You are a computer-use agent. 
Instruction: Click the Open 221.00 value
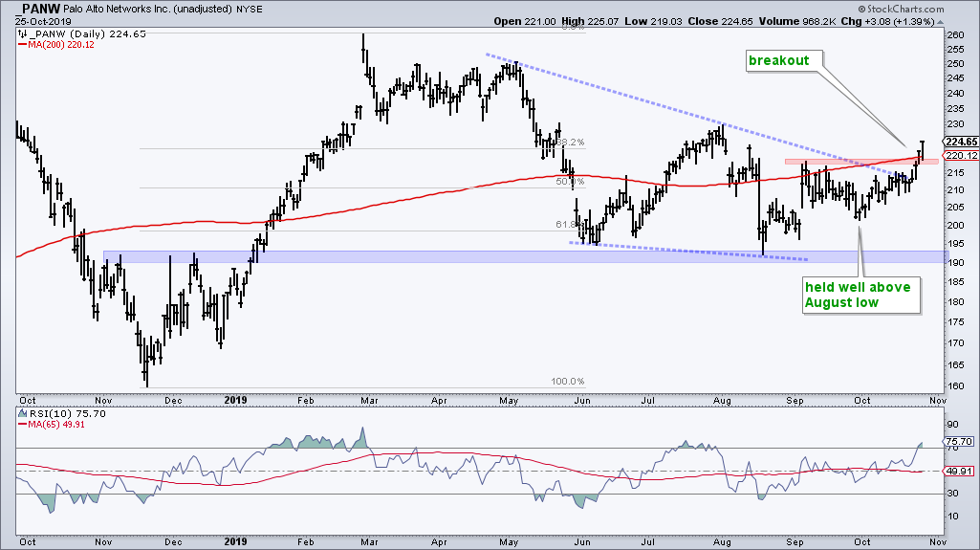pyautogui.click(x=524, y=21)
